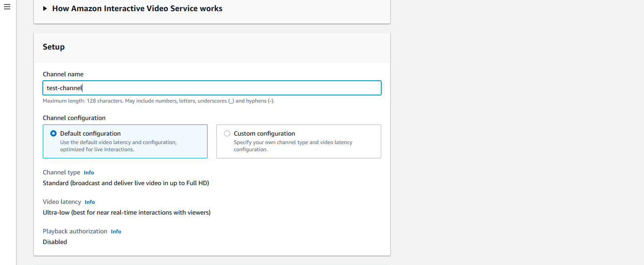Click the disclosure triangle on the works section
This screenshot has width=644, height=265.
[44, 8]
